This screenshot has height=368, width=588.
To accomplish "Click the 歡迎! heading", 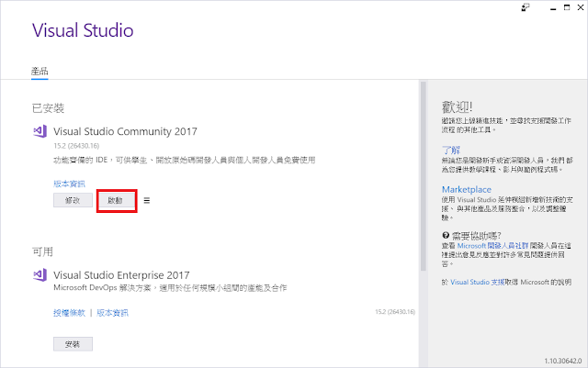I will point(458,107).
